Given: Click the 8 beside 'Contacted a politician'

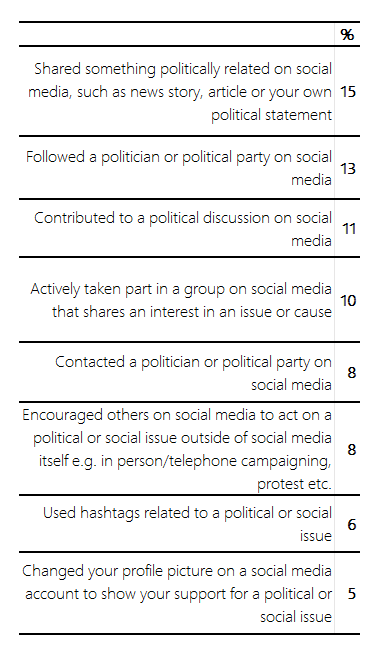Looking at the screenshot, I should click(352, 372).
